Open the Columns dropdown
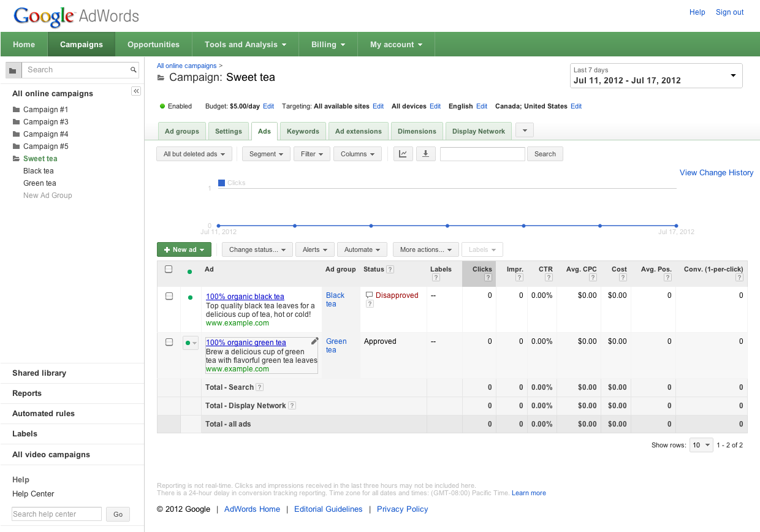This screenshot has height=532, width=760. click(357, 154)
